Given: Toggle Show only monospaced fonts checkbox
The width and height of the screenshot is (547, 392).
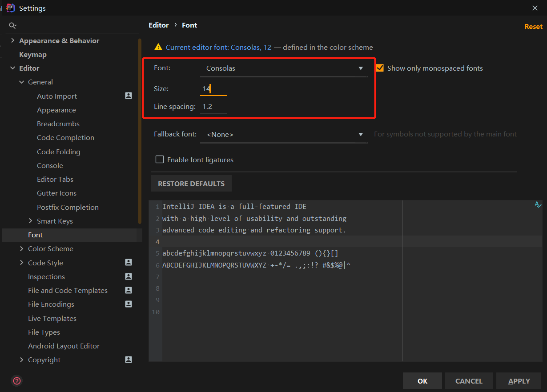Looking at the screenshot, I should 379,68.
